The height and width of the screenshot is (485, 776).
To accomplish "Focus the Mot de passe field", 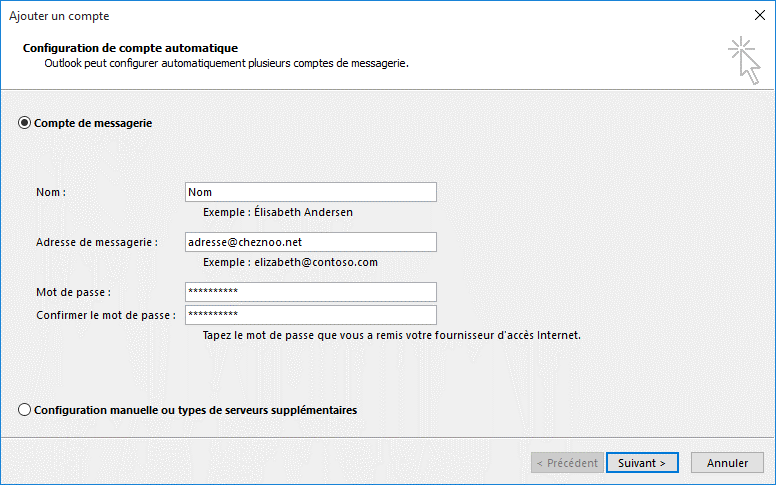I will coord(311,292).
